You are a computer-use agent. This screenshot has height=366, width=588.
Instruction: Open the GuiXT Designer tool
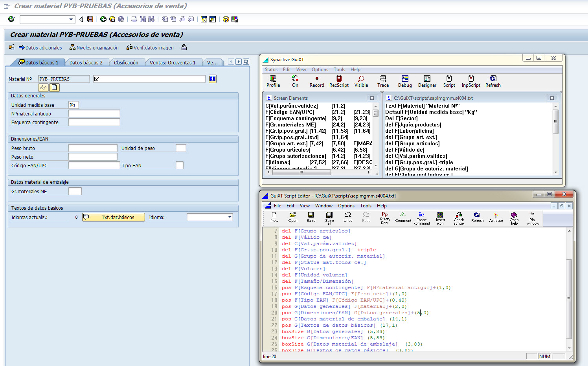(x=427, y=81)
